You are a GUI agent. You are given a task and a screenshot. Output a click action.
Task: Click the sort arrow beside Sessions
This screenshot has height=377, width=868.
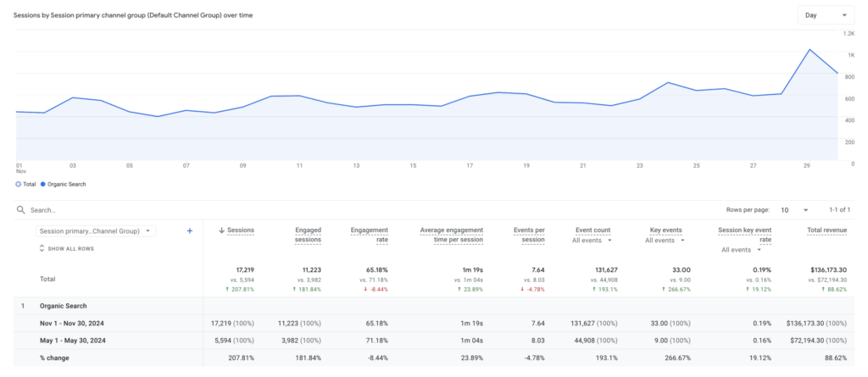pyautogui.click(x=222, y=230)
